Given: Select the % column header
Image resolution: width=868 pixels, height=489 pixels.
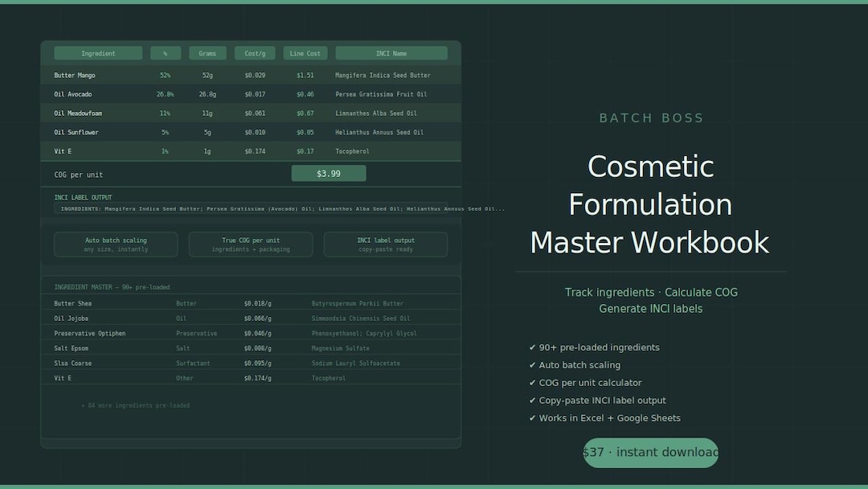Looking at the screenshot, I should [165, 53].
